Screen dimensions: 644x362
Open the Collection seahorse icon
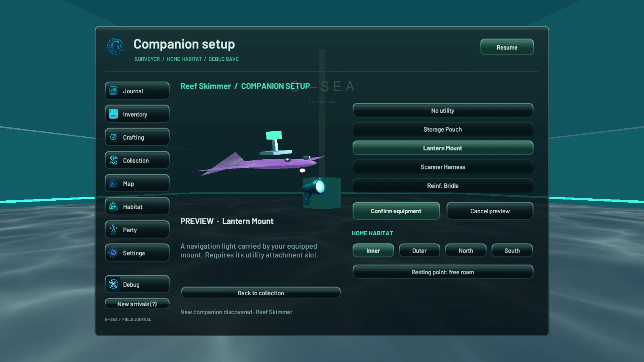click(x=114, y=160)
